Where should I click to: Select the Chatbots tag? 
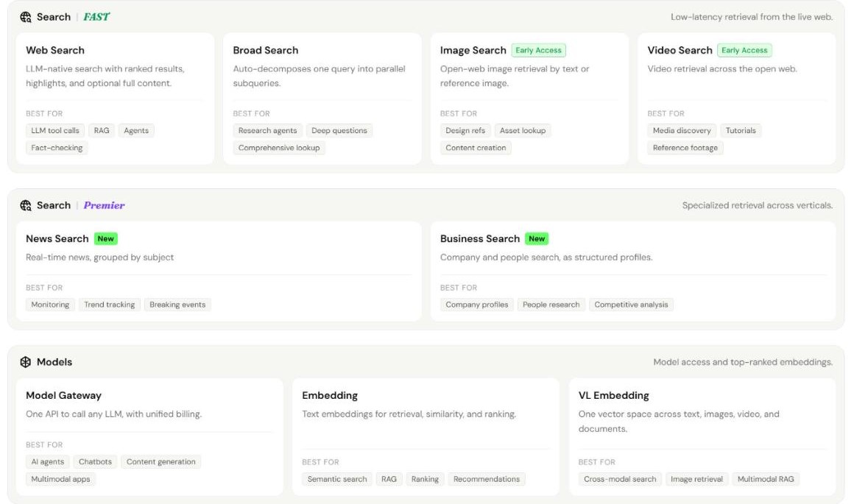point(95,461)
